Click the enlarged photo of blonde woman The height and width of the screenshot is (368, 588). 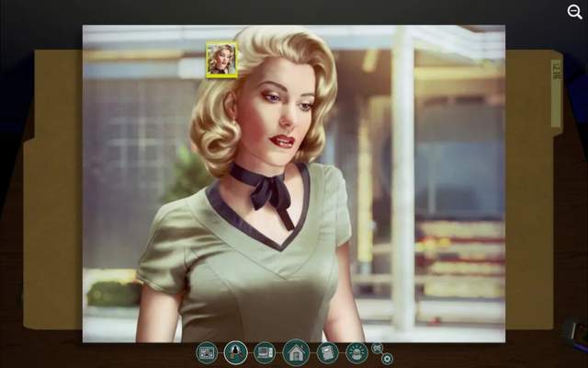(x=294, y=184)
